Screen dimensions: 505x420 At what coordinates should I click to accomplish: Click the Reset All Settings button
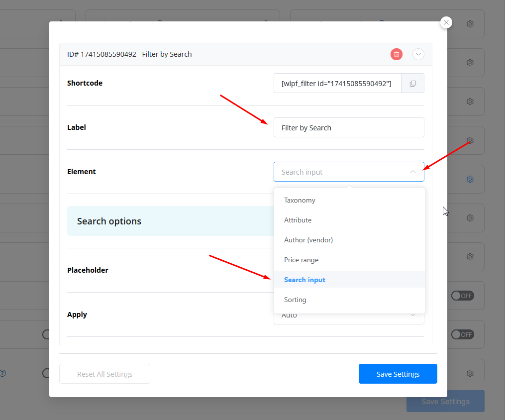click(x=104, y=374)
